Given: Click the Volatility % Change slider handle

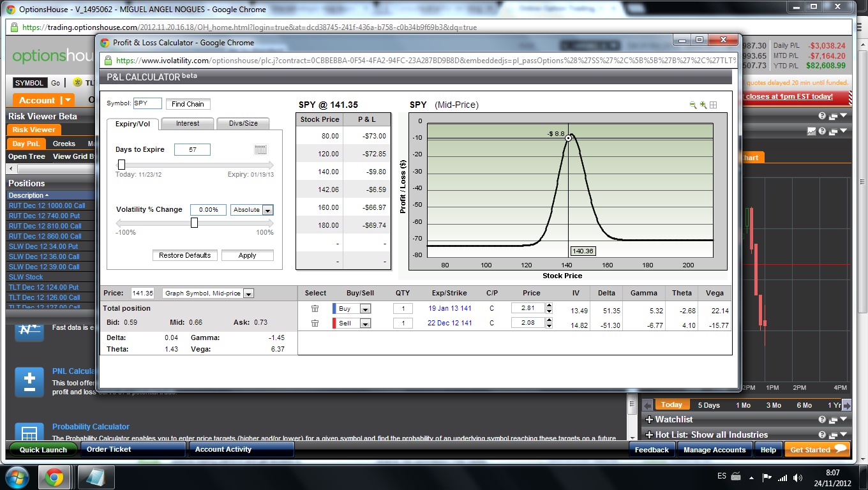Looking at the screenshot, I should [194, 223].
